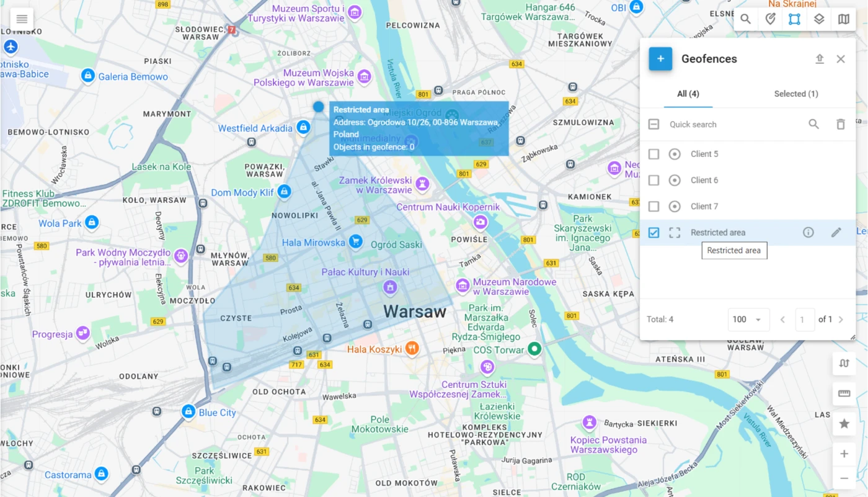The height and width of the screenshot is (497, 868).
Task: Open the places tag tool
Action: coord(770,19)
